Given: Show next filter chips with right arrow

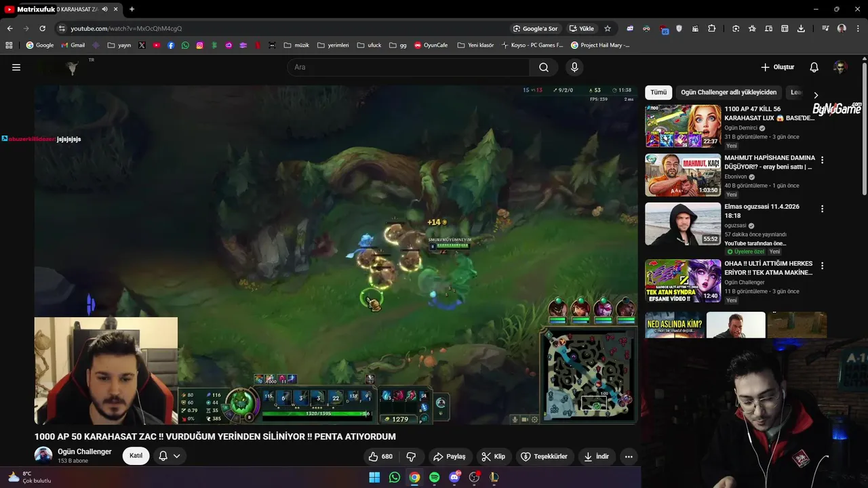Looking at the screenshot, I should coord(816,95).
